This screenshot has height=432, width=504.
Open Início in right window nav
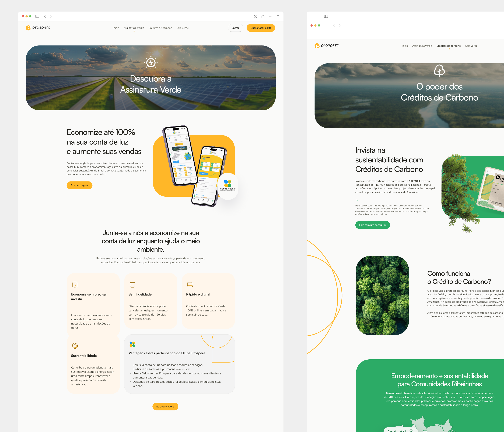point(405,46)
